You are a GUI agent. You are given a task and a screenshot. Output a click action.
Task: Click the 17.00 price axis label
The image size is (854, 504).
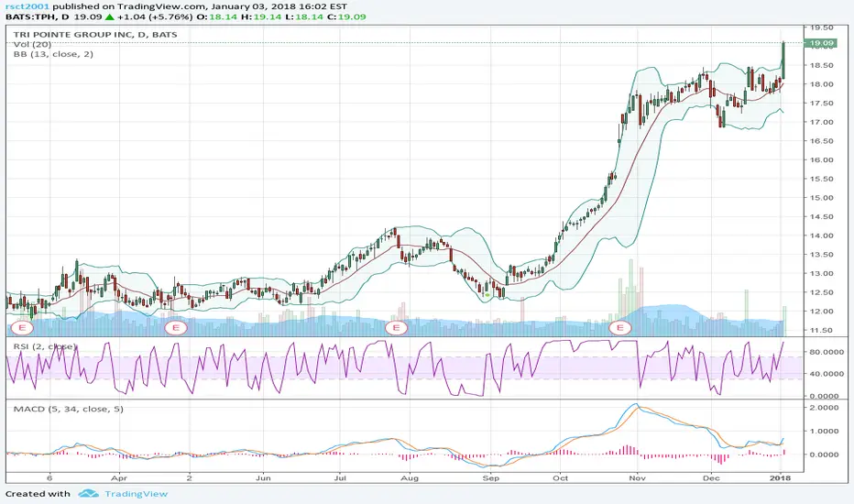click(821, 122)
